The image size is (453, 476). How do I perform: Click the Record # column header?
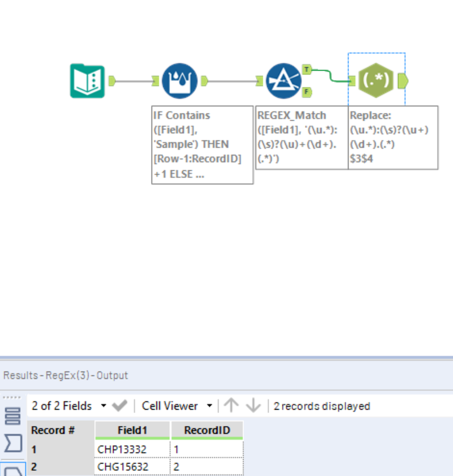tap(61, 430)
